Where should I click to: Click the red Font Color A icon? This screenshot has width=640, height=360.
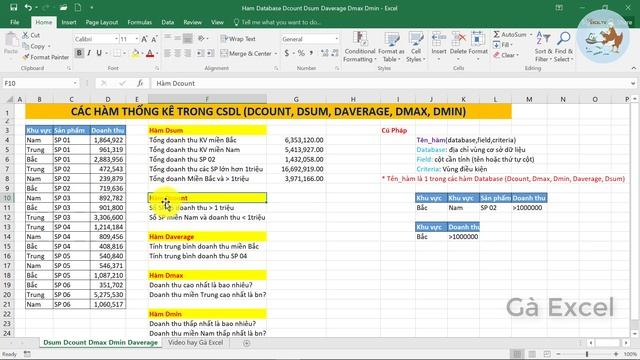point(150,53)
